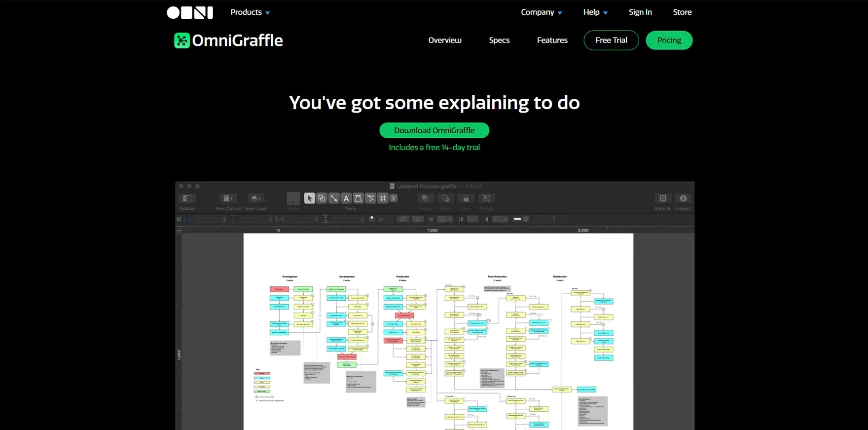Viewport: 868px width, 430px height.
Task: Click height field stepper arrows
Action: point(362,219)
